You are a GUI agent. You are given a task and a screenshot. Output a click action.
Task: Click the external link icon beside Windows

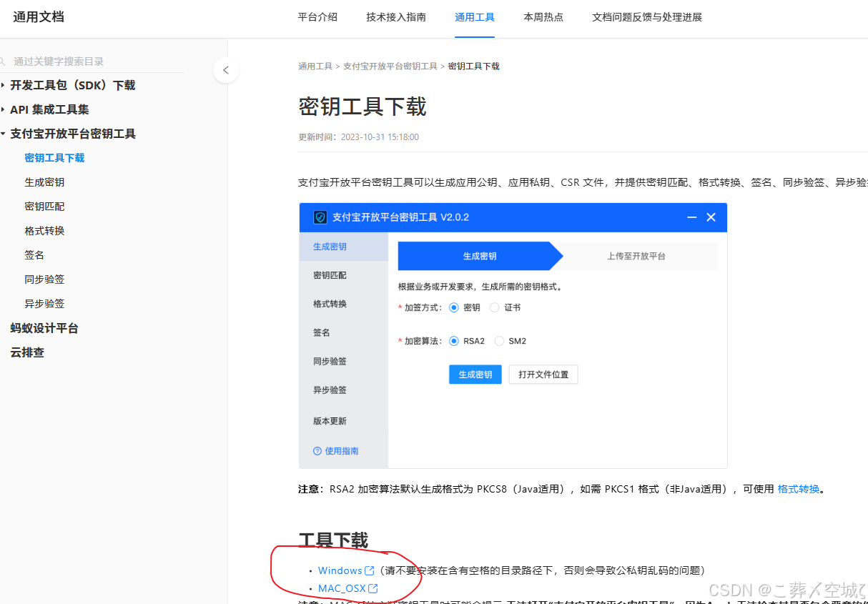coord(370,570)
